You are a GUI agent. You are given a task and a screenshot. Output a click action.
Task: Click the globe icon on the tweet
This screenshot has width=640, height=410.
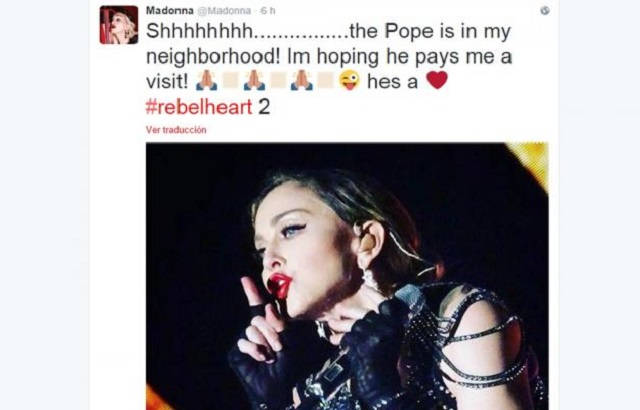[x=544, y=11]
